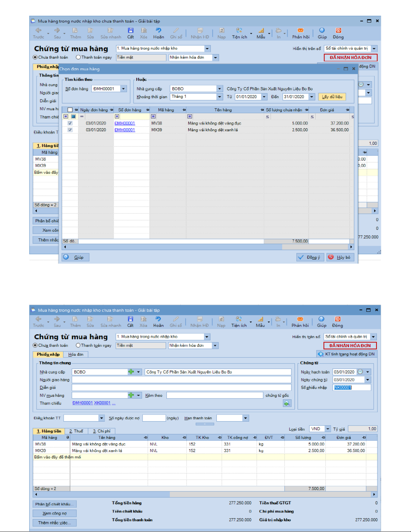
Task: Toggle select-all checkbox in order grid header
Action: click(70, 110)
